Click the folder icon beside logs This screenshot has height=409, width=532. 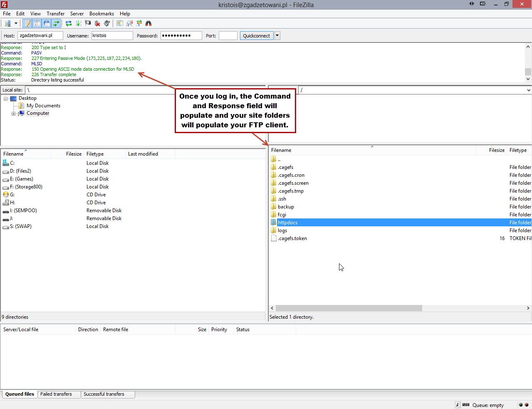point(273,231)
